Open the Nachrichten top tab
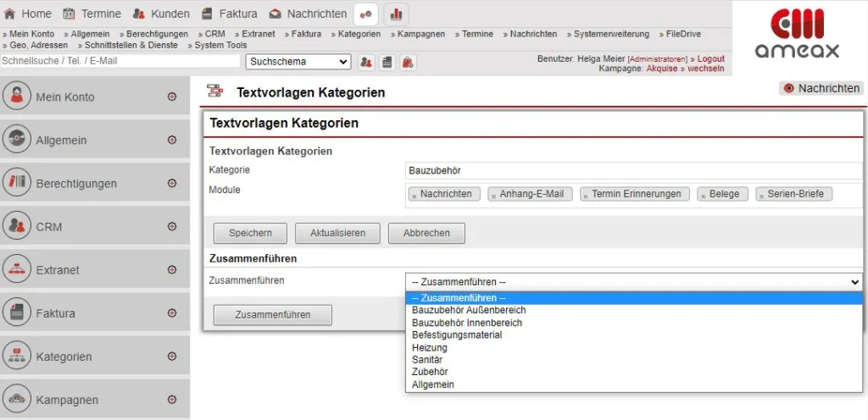Image resolution: width=868 pixels, height=420 pixels. click(x=308, y=14)
